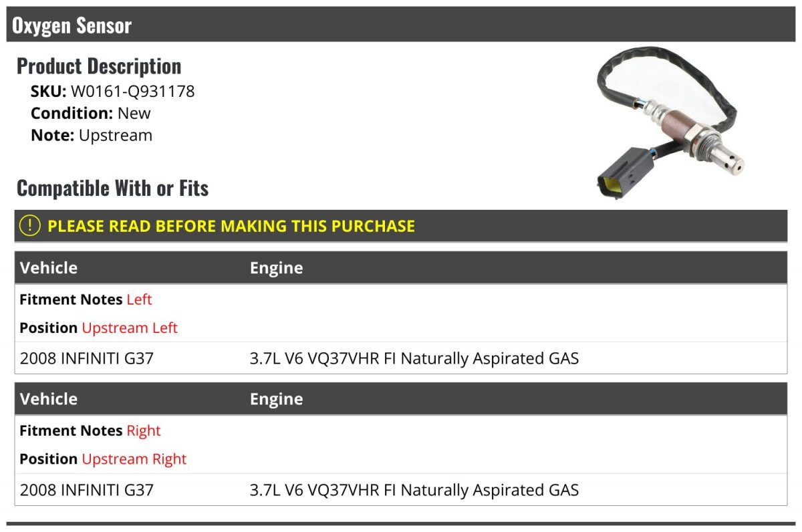Click the "Vehicle" header above Fitment Notes Left

tap(49, 268)
